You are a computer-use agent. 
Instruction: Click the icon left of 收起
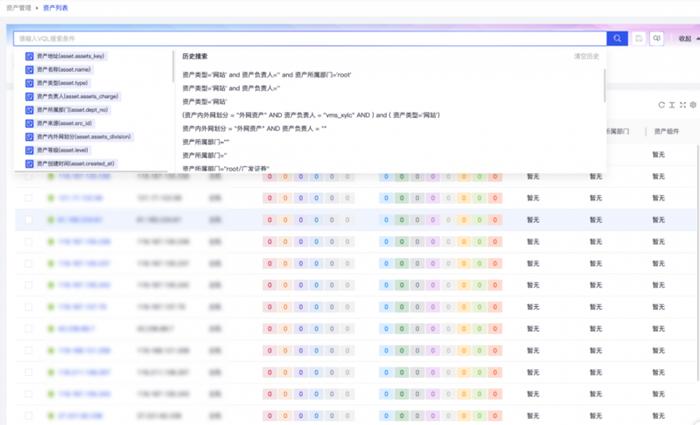pos(657,38)
